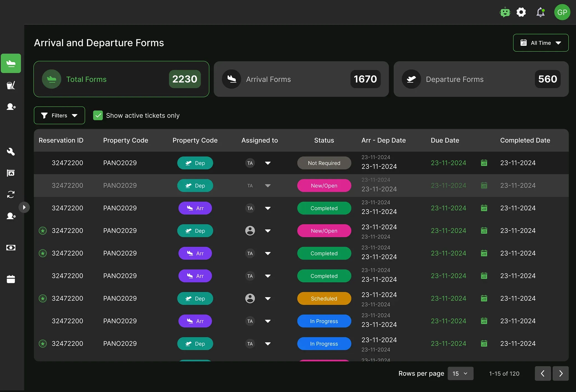Viewport: 576px width, 392px height.
Task: Open due date calendar on the starred Completed row
Action: tap(484, 253)
